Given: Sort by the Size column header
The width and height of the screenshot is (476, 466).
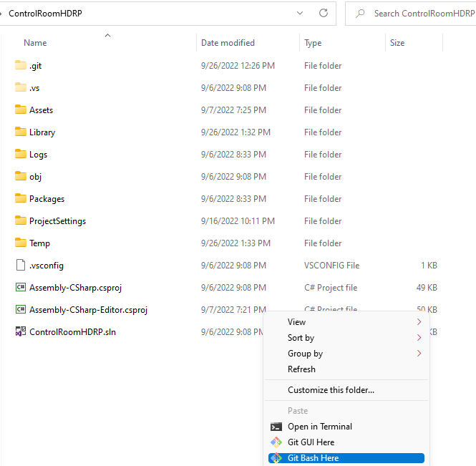Looking at the screenshot, I should tap(397, 43).
